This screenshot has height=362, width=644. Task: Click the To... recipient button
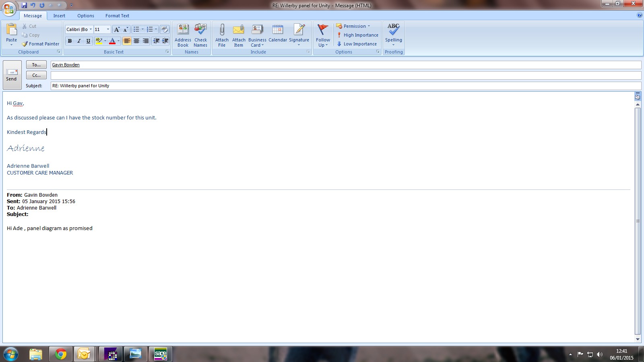[36, 65]
